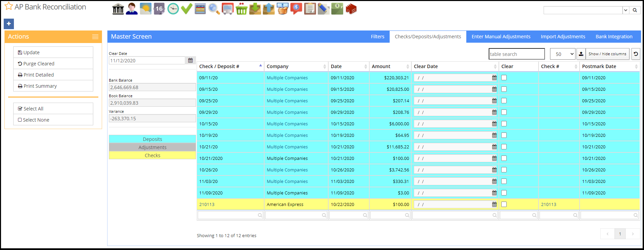Click Show / hide columns button
Viewport: 644px width, 250px height.
(607, 54)
